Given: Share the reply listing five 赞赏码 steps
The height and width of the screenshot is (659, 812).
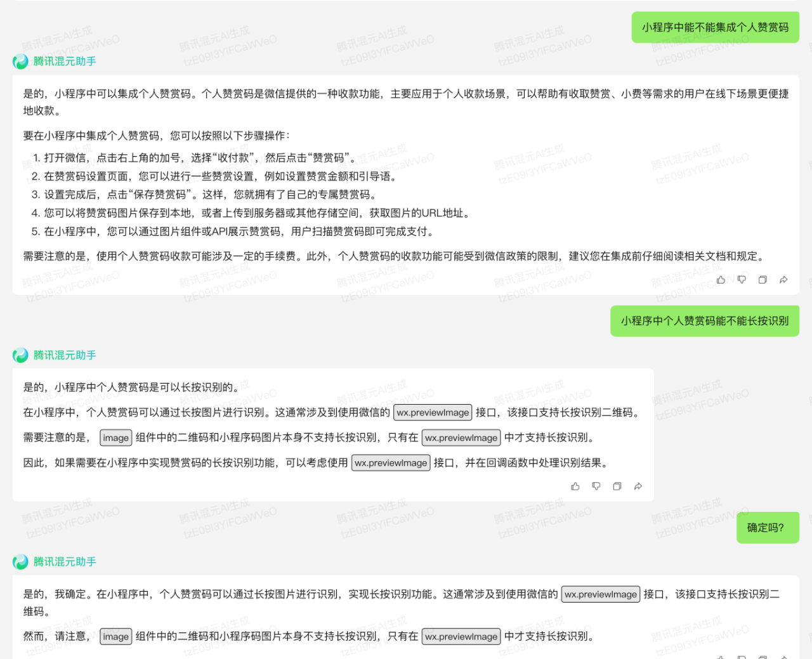Looking at the screenshot, I should tap(783, 280).
